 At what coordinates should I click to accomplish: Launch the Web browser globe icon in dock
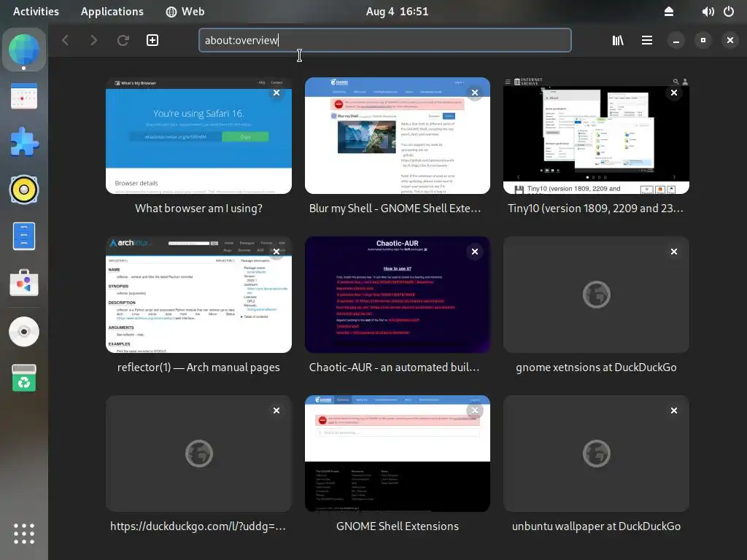(x=24, y=50)
